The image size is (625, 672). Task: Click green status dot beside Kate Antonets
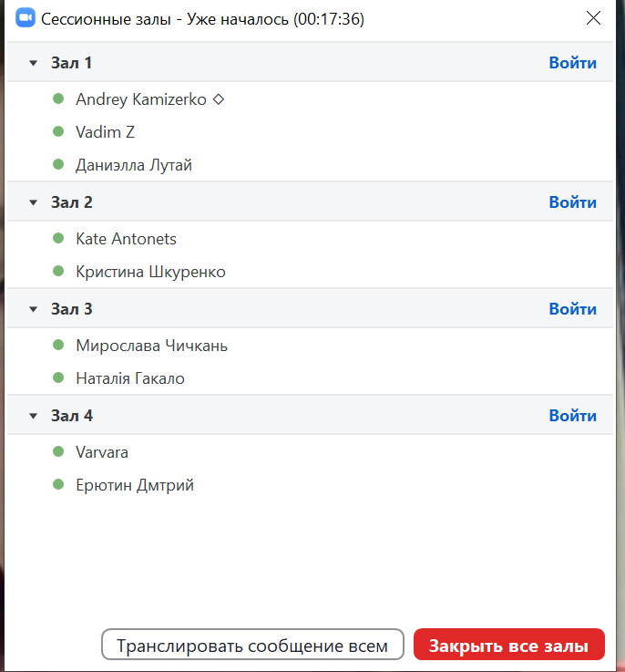pos(58,238)
